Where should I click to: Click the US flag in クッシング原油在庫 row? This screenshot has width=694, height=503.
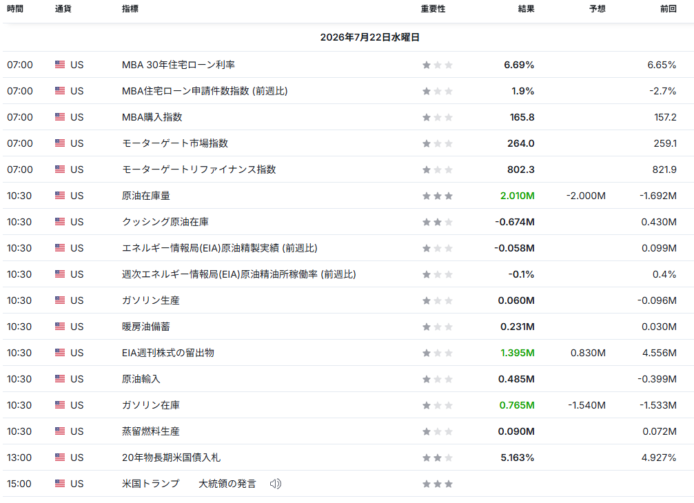pyautogui.click(x=60, y=222)
